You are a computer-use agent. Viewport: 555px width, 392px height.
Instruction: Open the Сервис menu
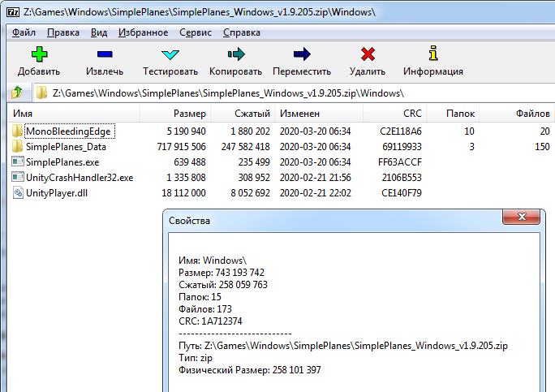click(x=196, y=32)
